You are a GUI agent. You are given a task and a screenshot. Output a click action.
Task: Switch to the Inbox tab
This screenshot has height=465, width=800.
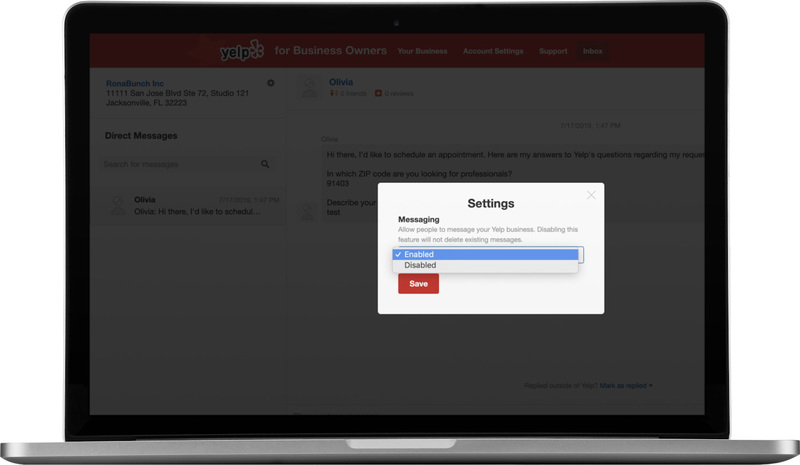coord(592,51)
